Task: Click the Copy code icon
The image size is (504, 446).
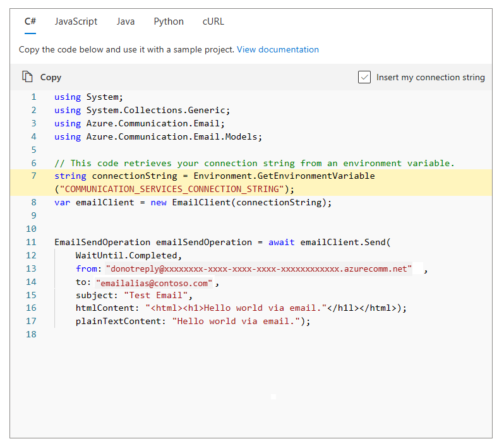Action: point(27,77)
